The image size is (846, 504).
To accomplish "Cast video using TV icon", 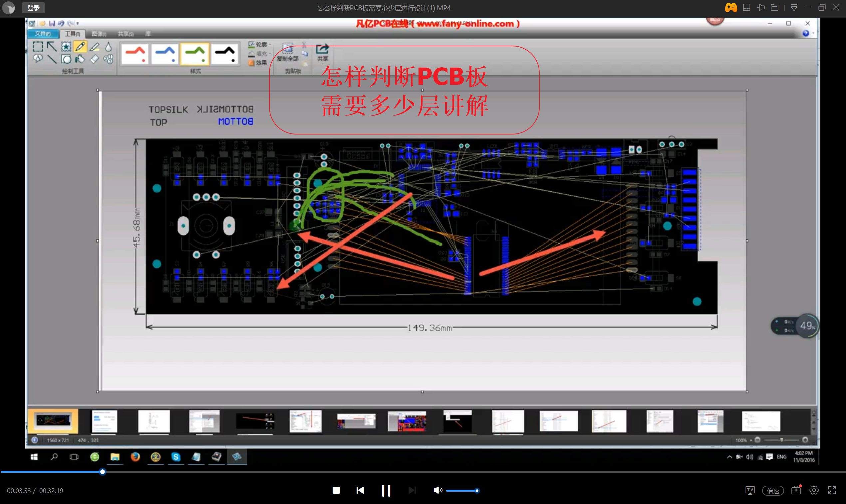I will pos(750,490).
